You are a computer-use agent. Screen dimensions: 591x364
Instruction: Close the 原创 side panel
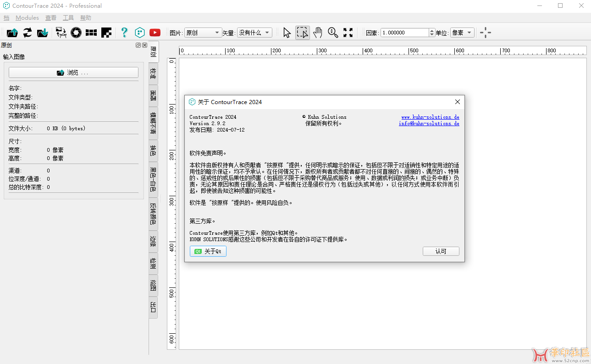(144, 45)
